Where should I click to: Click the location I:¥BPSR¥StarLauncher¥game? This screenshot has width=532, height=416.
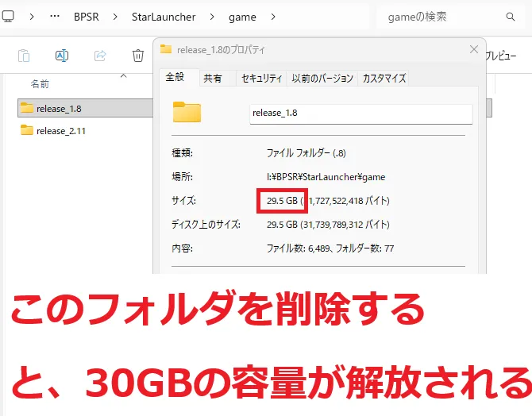coord(326,177)
